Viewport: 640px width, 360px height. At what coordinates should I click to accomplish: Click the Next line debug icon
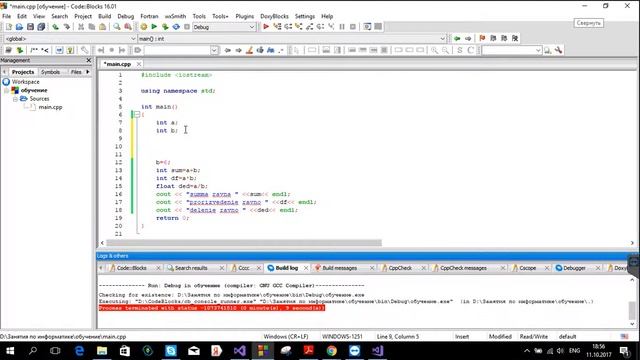[x=288, y=27]
